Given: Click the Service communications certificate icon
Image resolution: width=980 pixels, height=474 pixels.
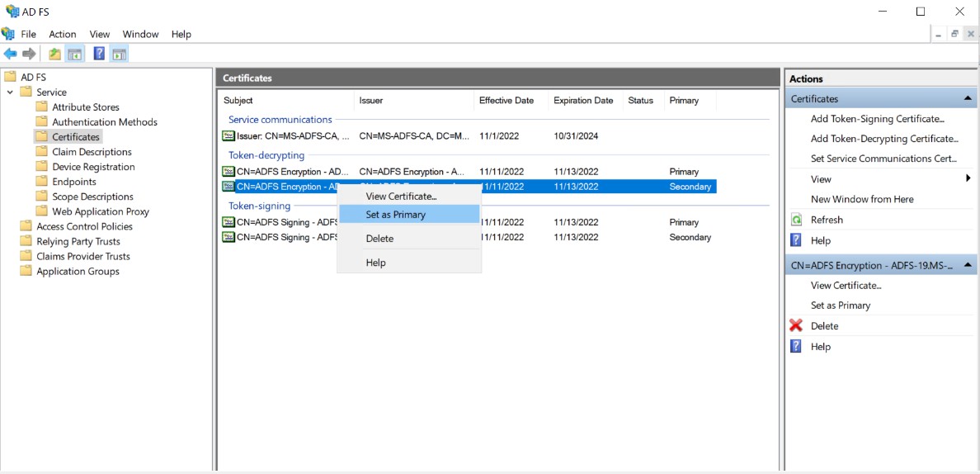Looking at the screenshot, I should (x=229, y=135).
